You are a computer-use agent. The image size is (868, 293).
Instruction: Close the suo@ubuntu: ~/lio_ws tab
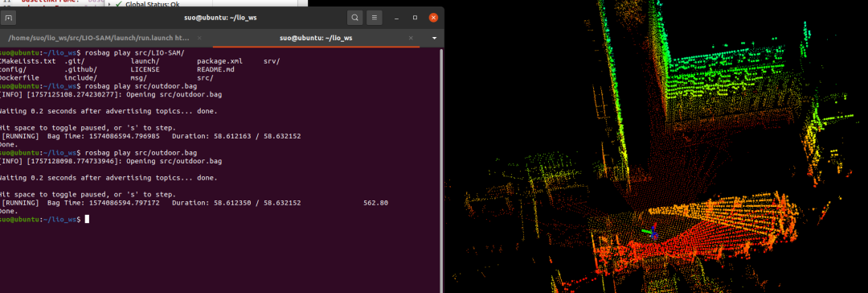point(411,39)
